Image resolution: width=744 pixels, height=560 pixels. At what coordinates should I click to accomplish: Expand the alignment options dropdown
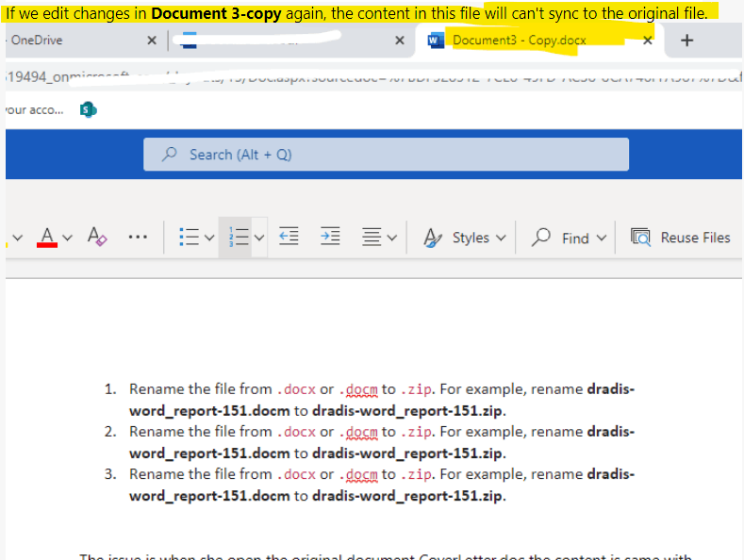tap(392, 238)
